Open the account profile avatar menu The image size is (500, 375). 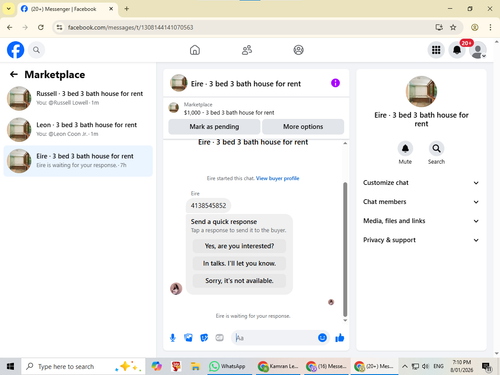pos(478,50)
